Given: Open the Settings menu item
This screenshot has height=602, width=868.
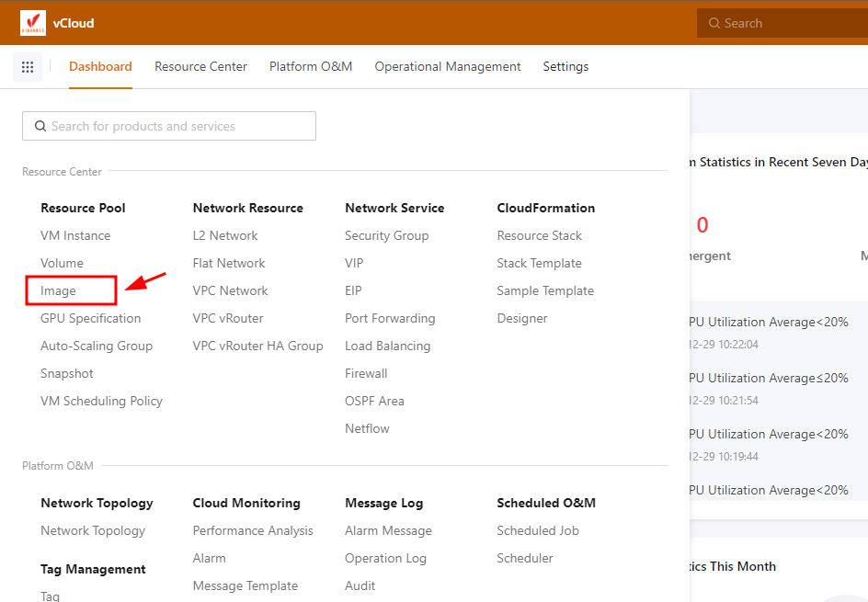Looking at the screenshot, I should pyautogui.click(x=565, y=66).
